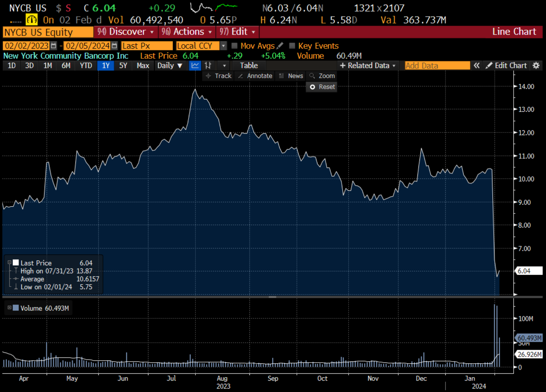Image resolution: width=546 pixels, height=392 pixels.
Task: Enable the Key Events checkbox
Action: pyautogui.click(x=292, y=46)
